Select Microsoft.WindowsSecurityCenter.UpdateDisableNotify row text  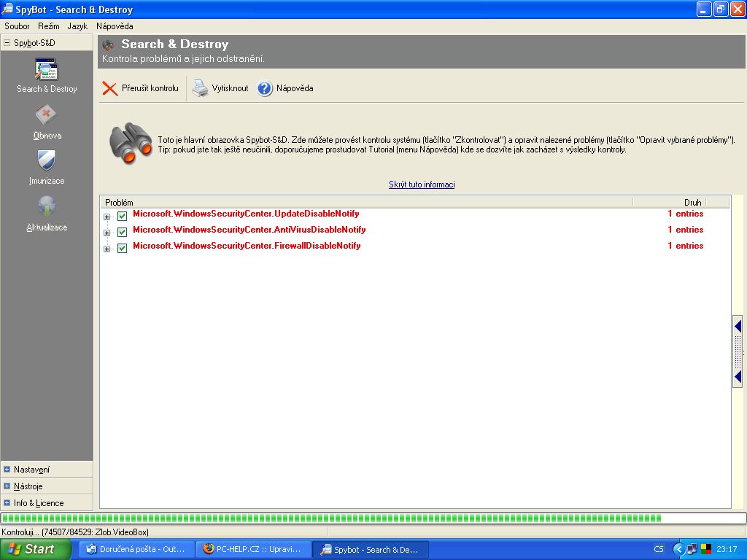(246, 214)
